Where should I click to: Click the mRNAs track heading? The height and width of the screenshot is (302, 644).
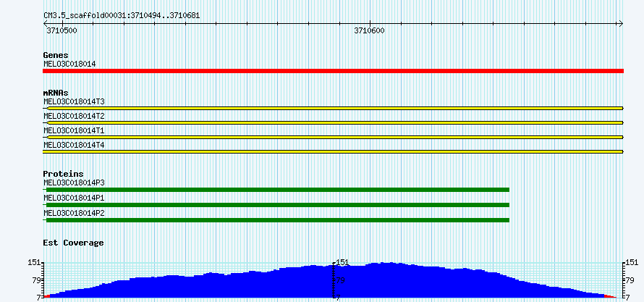56,93
